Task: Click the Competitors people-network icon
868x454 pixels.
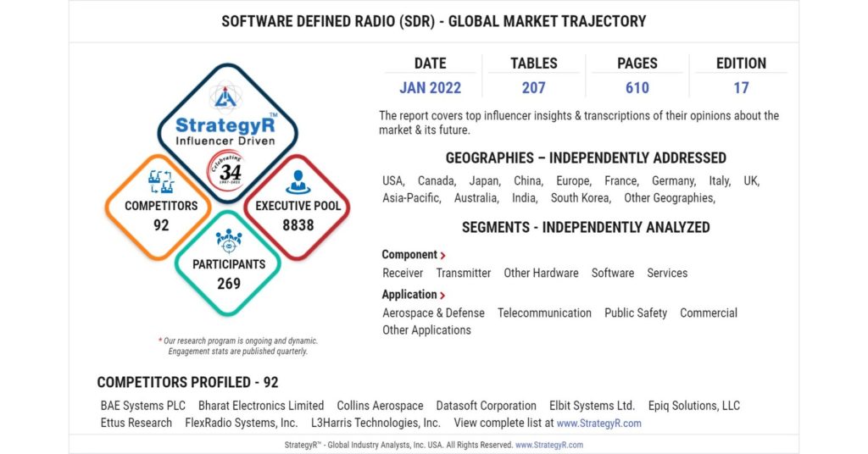Action: click(x=161, y=181)
